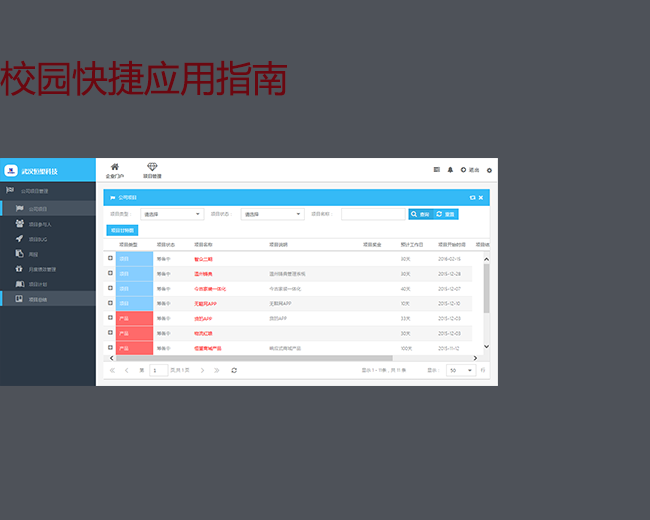The height and width of the screenshot is (520, 650).
Task: Open the last highlighted sidebar item
Action: tap(48, 299)
